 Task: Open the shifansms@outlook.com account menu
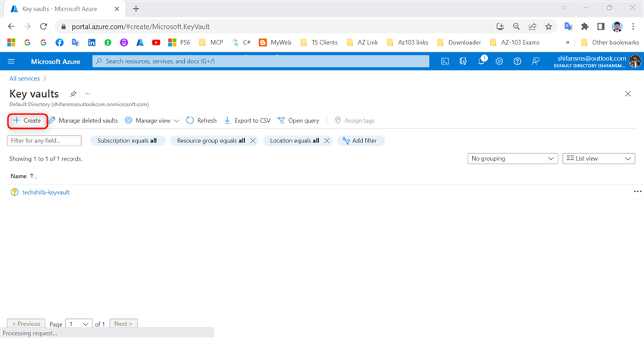click(x=598, y=61)
